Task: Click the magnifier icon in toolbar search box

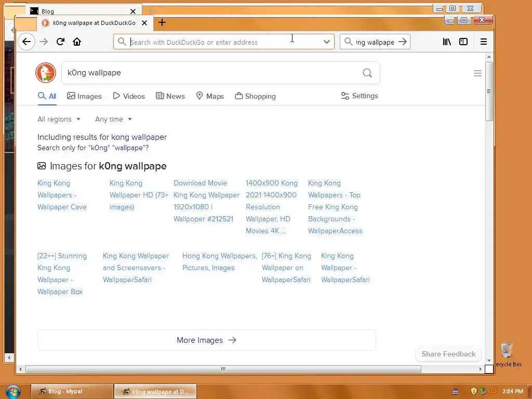Action: 349,42
